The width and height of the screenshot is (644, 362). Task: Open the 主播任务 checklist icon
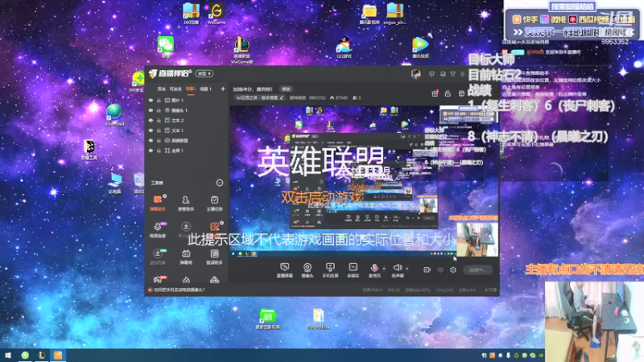214,203
